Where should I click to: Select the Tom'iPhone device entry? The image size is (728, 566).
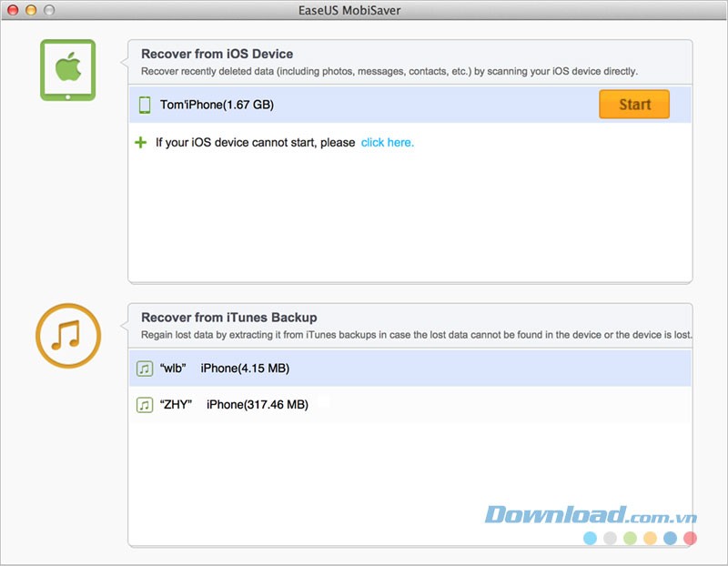coord(273,105)
